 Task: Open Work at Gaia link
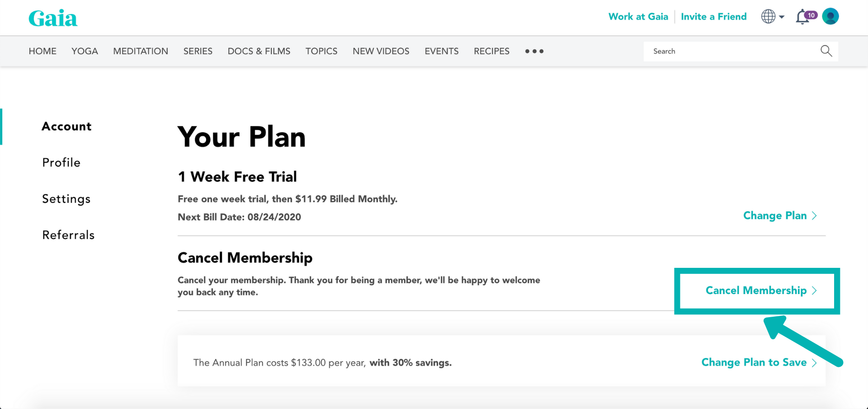click(638, 17)
